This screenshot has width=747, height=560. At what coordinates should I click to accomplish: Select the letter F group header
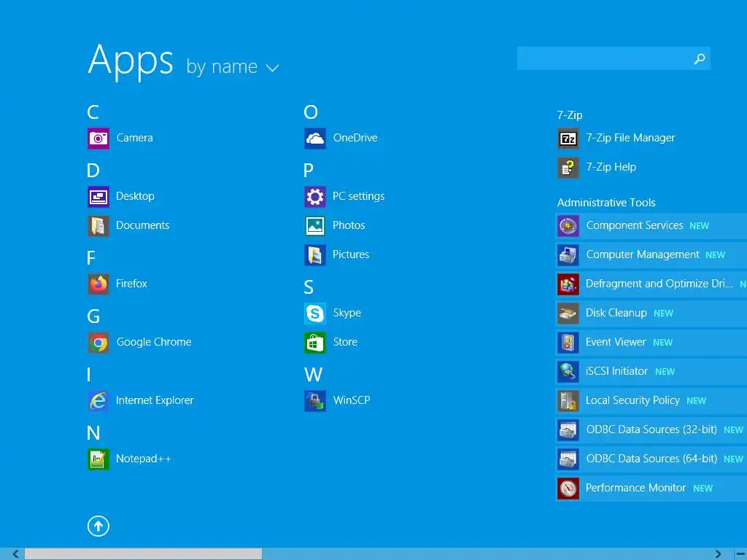point(91,258)
